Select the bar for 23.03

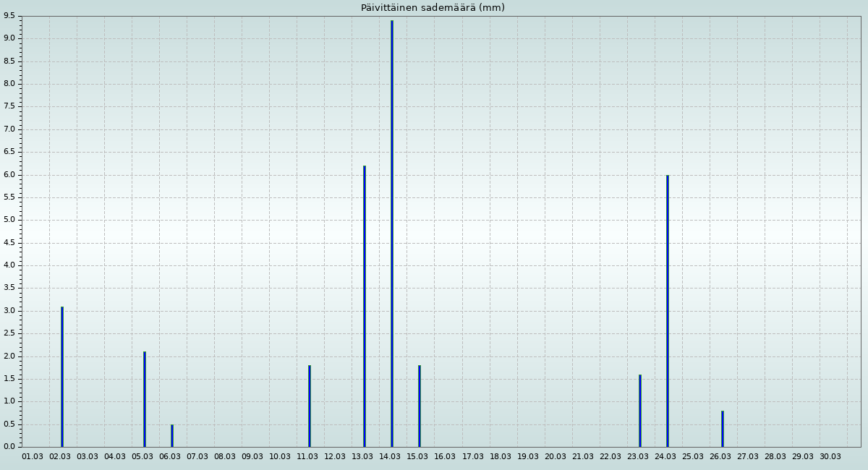pyautogui.click(x=640, y=410)
